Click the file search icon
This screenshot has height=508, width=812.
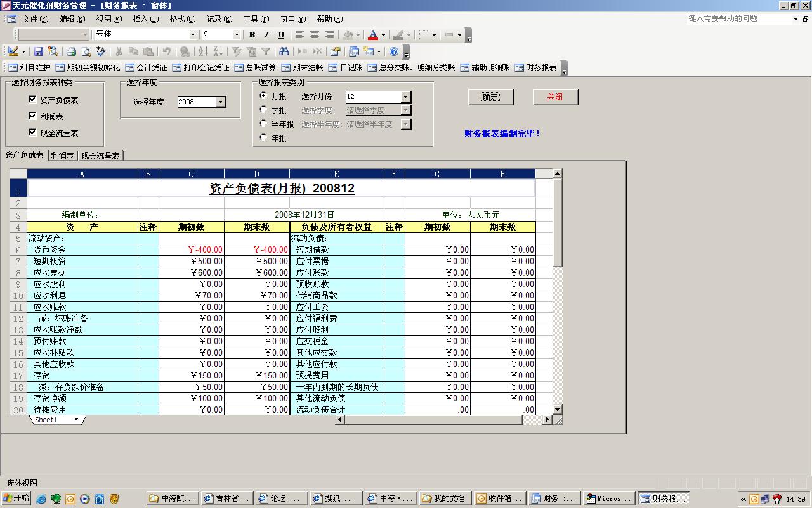click(x=53, y=51)
